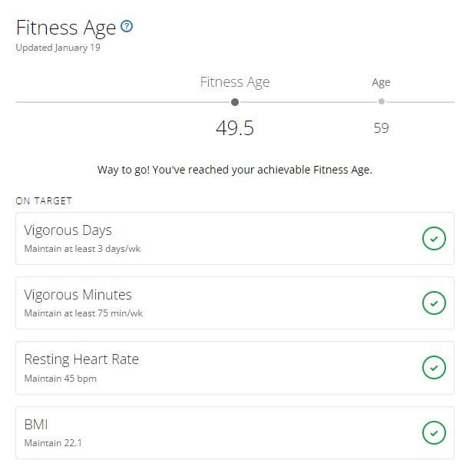Open the BMI card
The width and height of the screenshot is (476, 470).
[235, 432]
